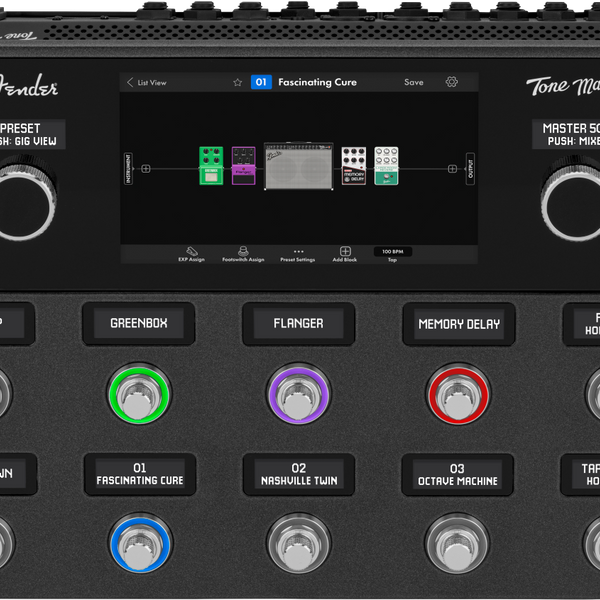This screenshot has height=600, width=600.
Task: Add block before the OUTPUT node
Action: pyautogui.click(x=452, y=169)
